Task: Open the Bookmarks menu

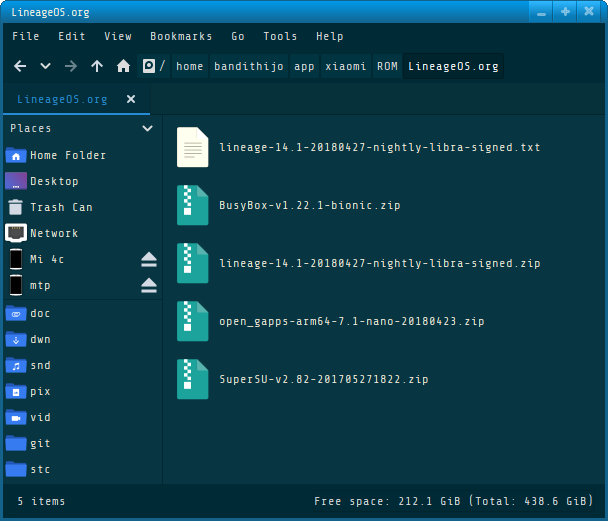Action: pyautogui.click(x=181, y=36)
